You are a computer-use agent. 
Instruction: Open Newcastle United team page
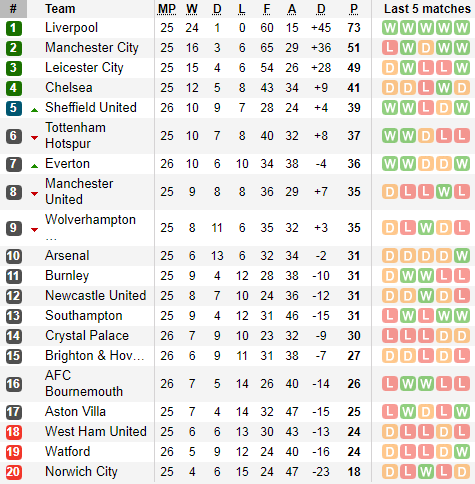tap(96, 296)
